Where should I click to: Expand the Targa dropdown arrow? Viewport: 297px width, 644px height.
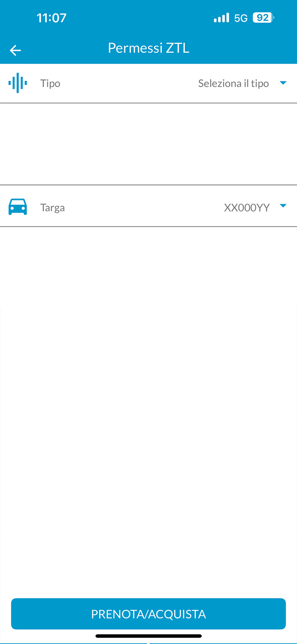[x=283, y=206]
